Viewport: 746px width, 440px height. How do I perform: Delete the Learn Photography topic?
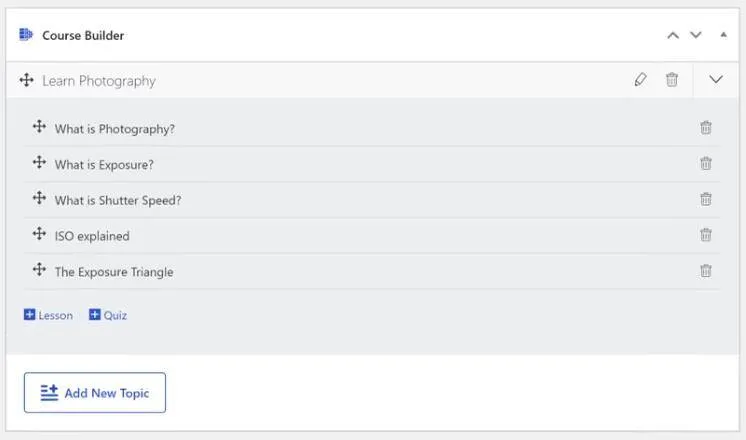pos(672,80)
